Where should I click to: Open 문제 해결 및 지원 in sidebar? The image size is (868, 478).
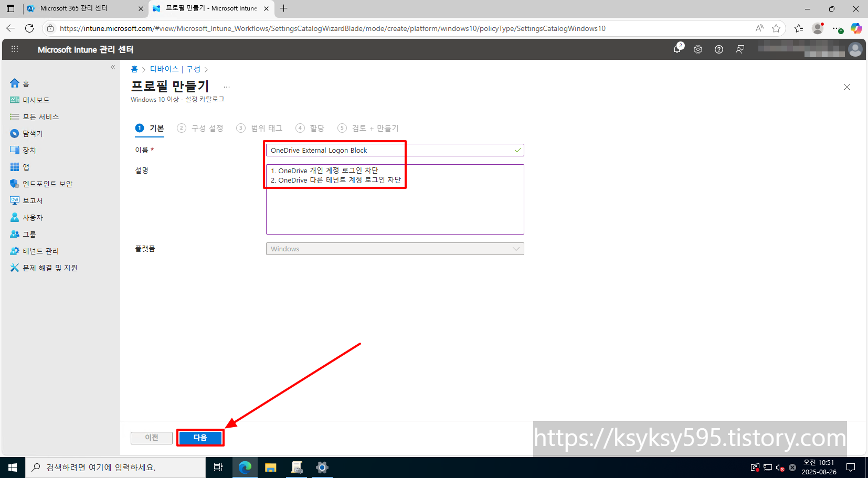(44, 268)
